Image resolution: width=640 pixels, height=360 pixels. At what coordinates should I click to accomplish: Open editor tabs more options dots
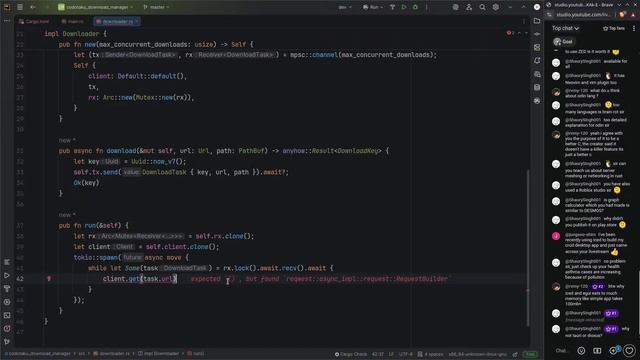pos(524,21)
